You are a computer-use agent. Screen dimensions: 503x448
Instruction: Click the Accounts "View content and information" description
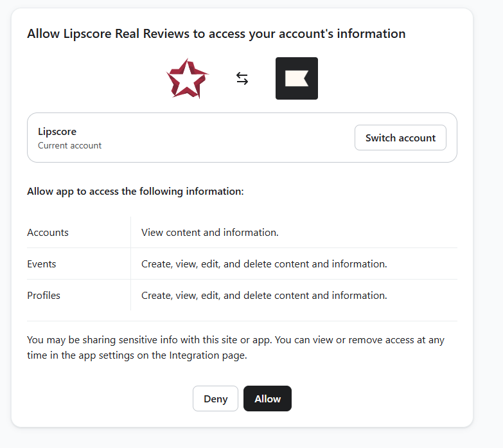209,232
